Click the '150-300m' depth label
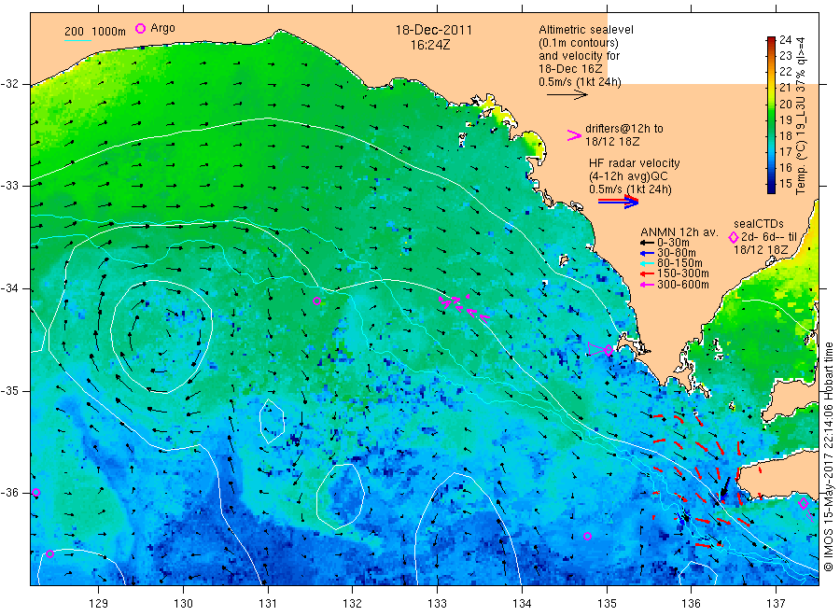 pyautogui.click(x=683, y=273)
